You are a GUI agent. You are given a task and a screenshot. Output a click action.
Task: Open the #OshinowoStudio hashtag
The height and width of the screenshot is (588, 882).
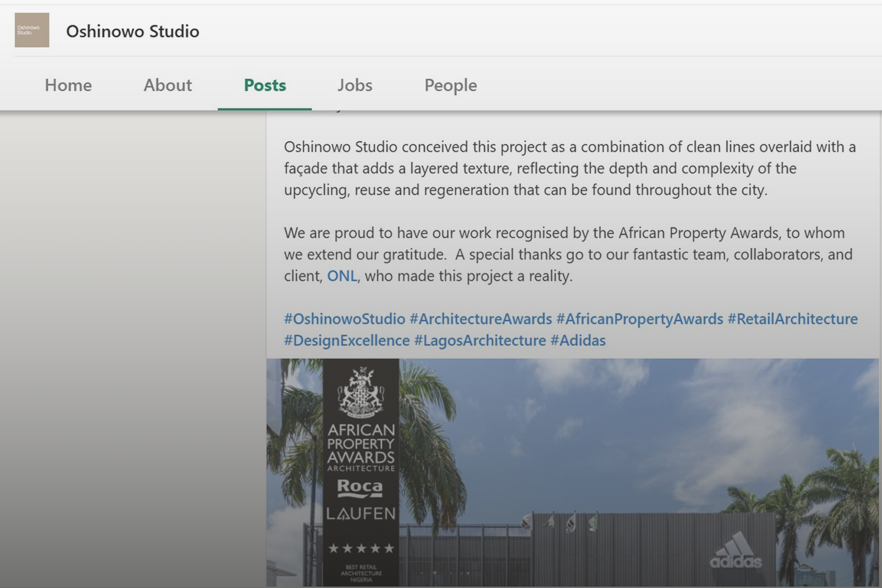click(x=345, y=319)
